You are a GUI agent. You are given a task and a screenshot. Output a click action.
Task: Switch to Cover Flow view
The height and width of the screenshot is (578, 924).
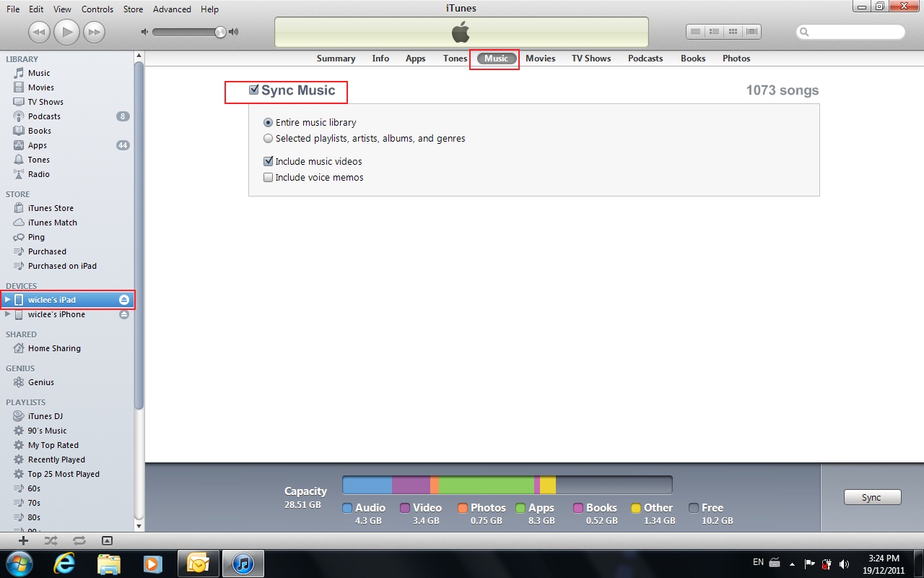pyautogui.click(x=751, y=32)
